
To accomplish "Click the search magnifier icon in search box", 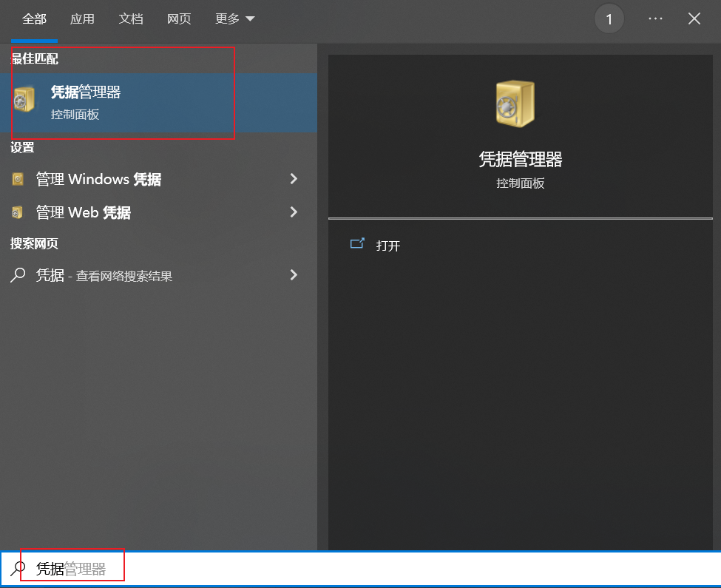I will (x=18, y=569).
